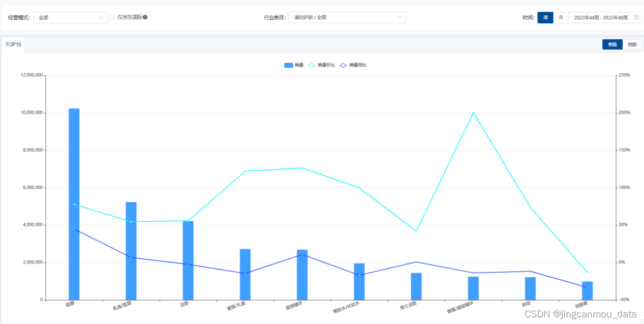Toggle the 销量环比 cyan legend marker
This screenshot has width=644, height=324.
(x=311, y=65)
